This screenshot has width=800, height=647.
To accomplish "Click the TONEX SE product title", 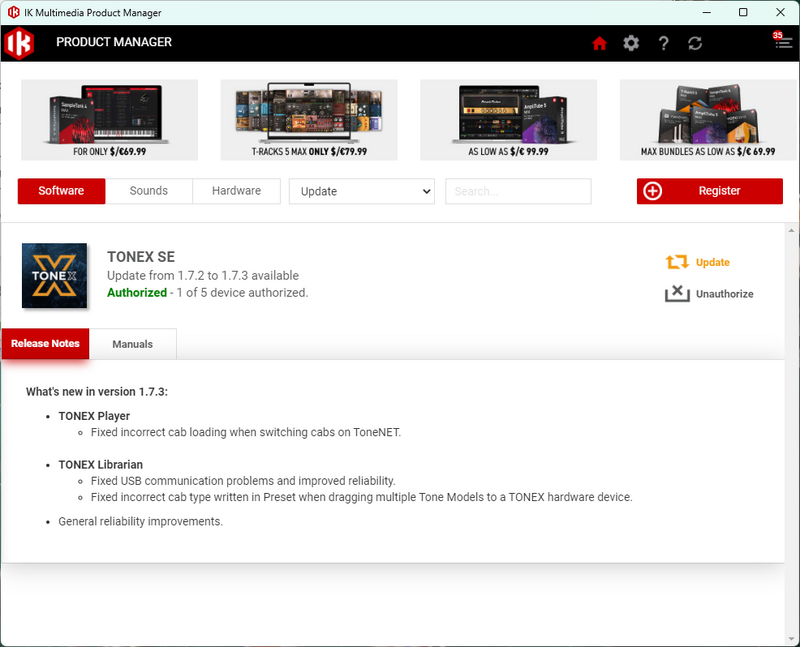I will click(x=141, y=257).
